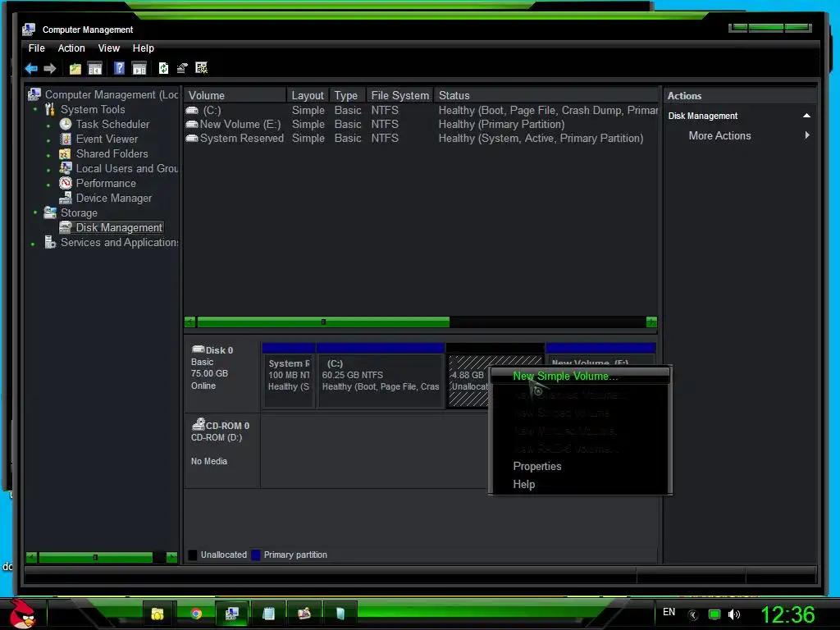840x630 pixels.
Task: Expand the Shared Folders tree node
Action: coord(48,155)
